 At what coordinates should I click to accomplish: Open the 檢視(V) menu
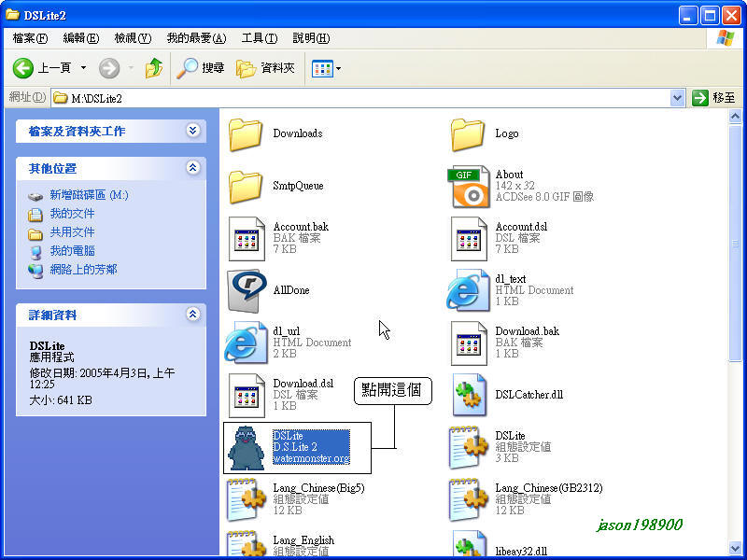(x=133, y=38)
